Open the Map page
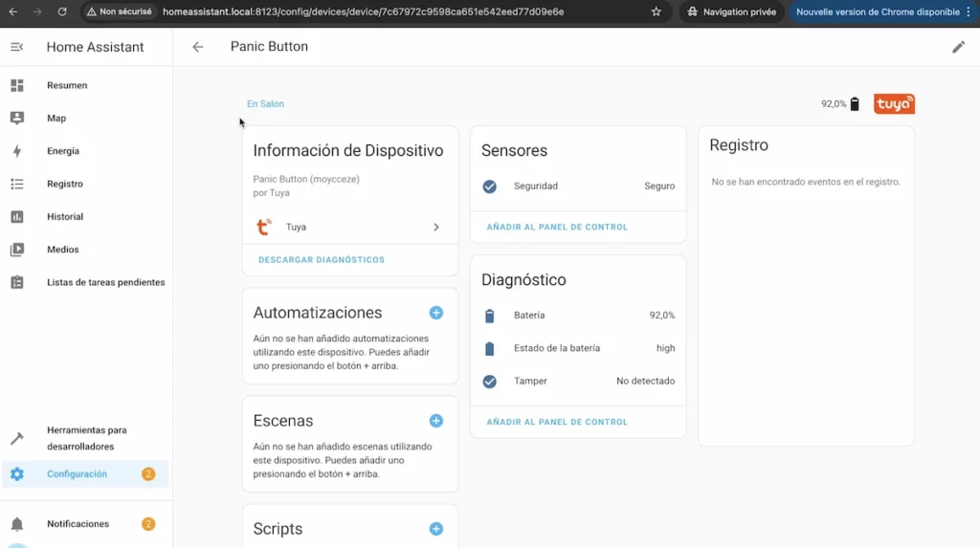Screen dimensions: 980x548 [x=86, y=118]
